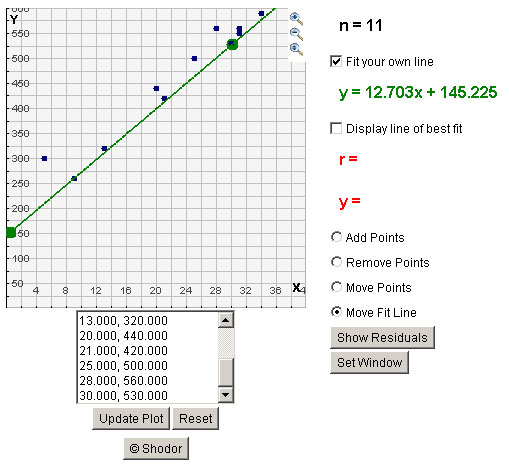Click the data list scroll down arrow

point(226,395)
